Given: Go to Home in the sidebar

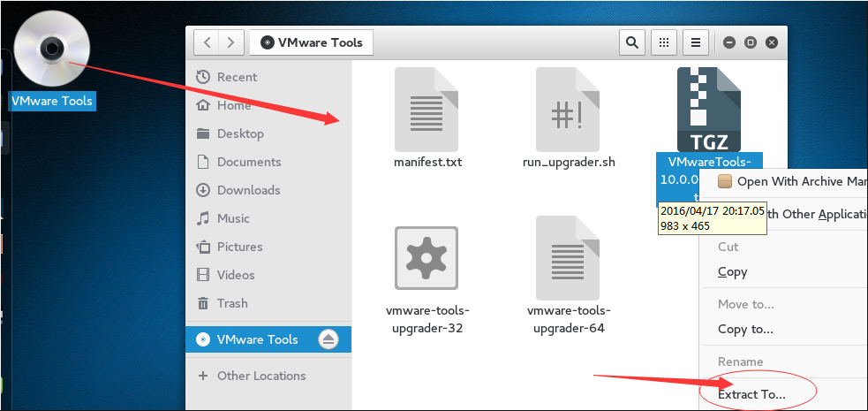Looking at the screenshot, I should (x=268, y=105).
